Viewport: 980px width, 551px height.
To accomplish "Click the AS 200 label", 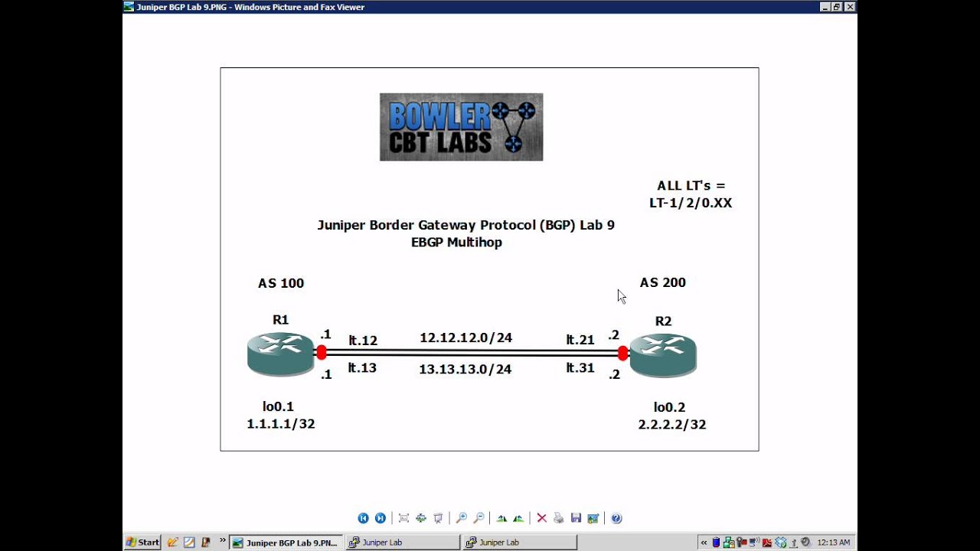I will 663,282.
